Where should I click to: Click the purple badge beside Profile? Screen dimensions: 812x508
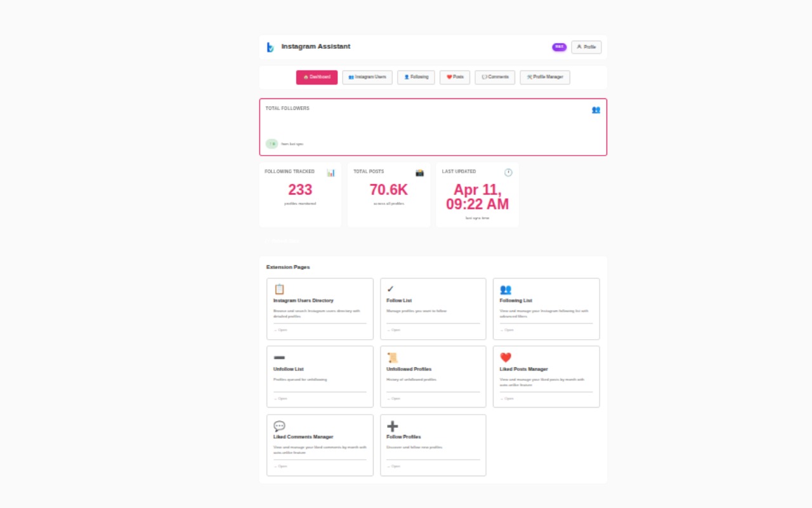[x=559, y=47]
